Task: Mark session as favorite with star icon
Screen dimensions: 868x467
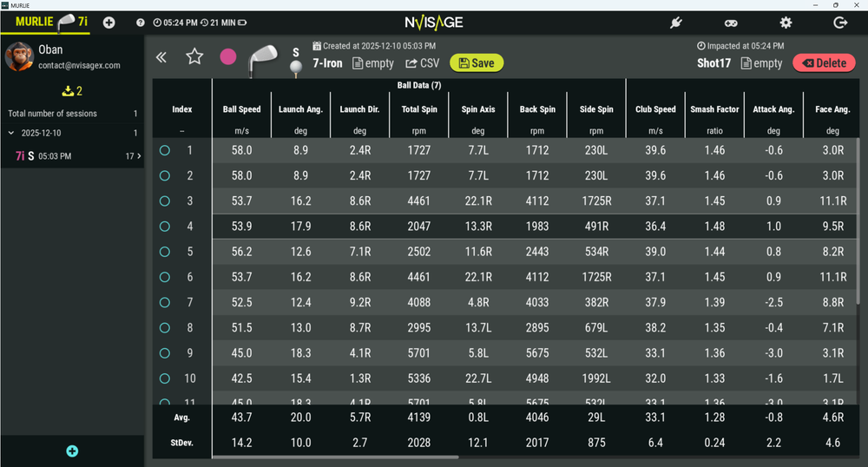Action: tap(194, 56)
